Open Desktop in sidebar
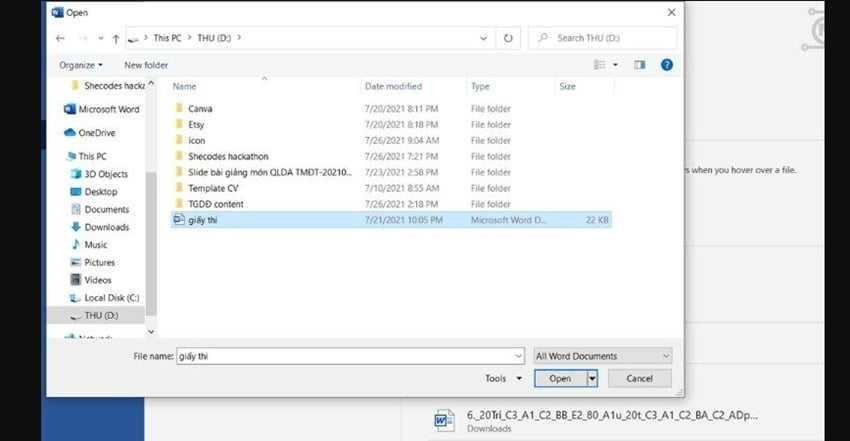 coord(94,192)
